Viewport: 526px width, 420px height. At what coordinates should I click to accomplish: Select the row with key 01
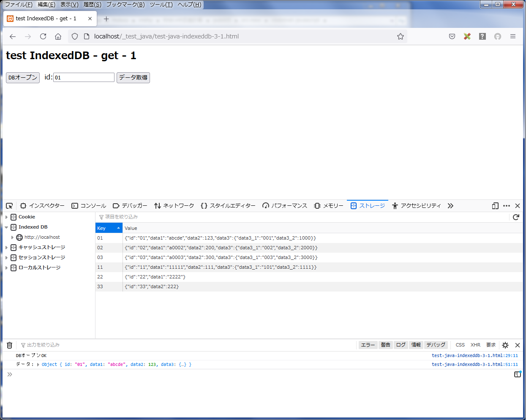[309, 238]
